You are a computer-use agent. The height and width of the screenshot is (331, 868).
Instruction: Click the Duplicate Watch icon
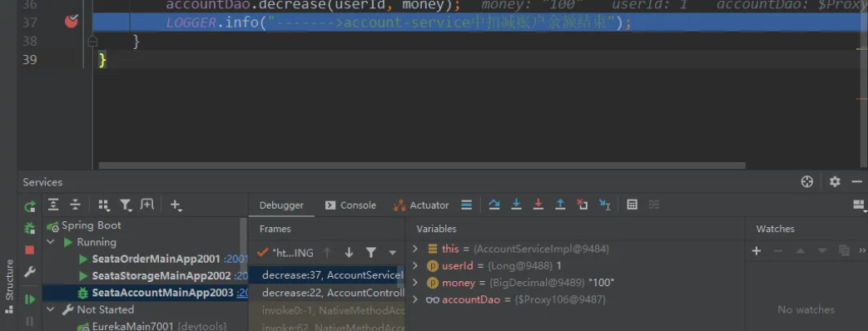click(x=844, y=250)
